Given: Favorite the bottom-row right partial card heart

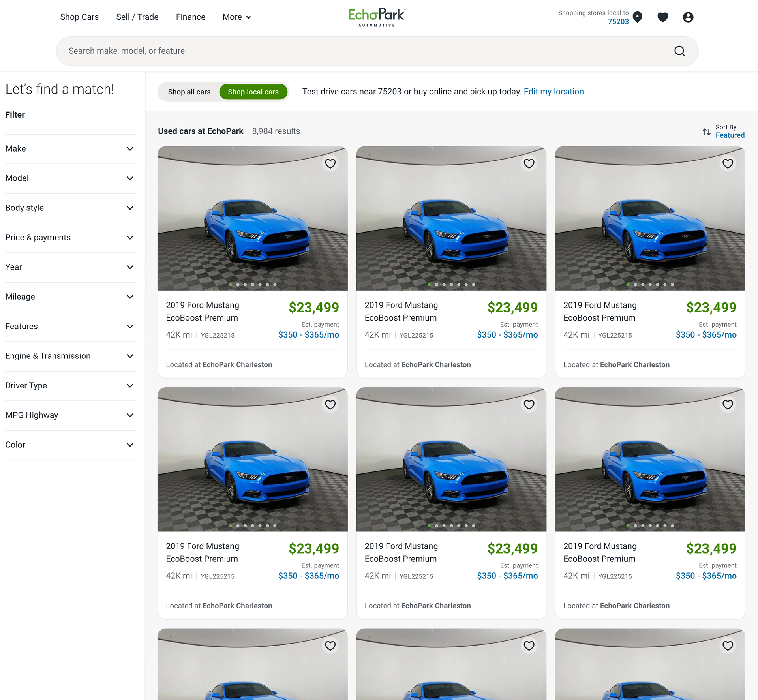Looking at the screenshot, I should 728,646.
